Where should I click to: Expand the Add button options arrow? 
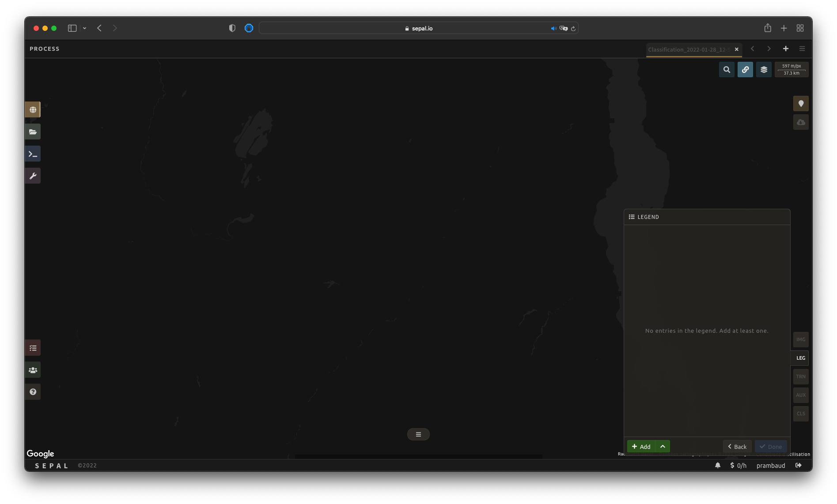click(x=663, y=447)
